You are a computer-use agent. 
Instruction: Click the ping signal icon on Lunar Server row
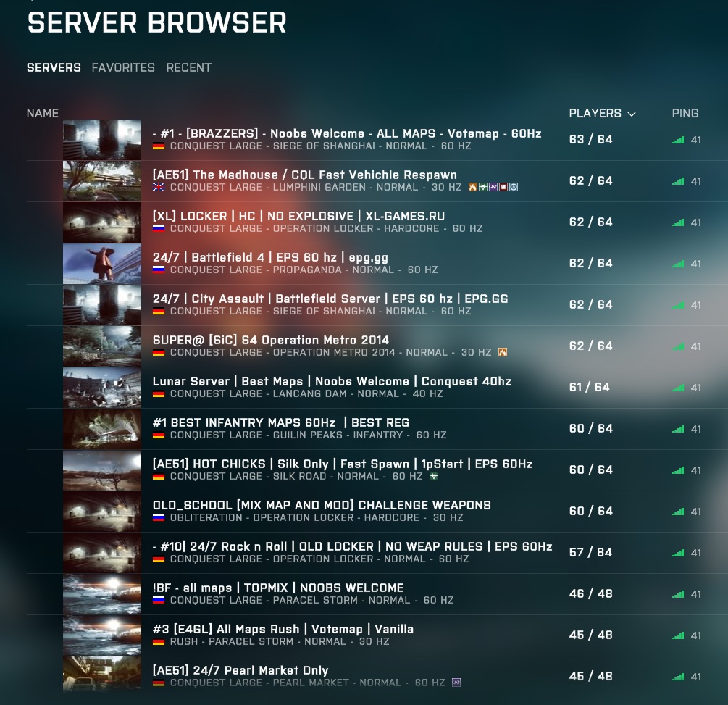tap(677, 388)
